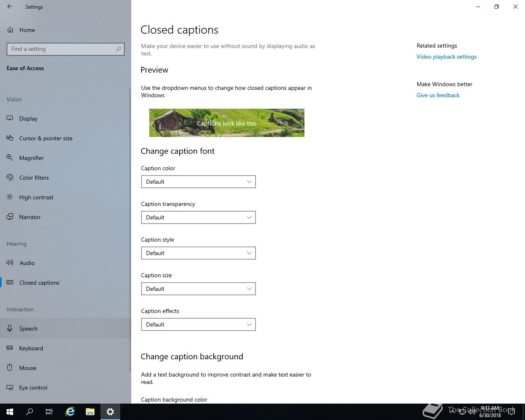Screen dimensions: 525x420
Task: Open File Explorer from taskbar
Action: point(90,412)
